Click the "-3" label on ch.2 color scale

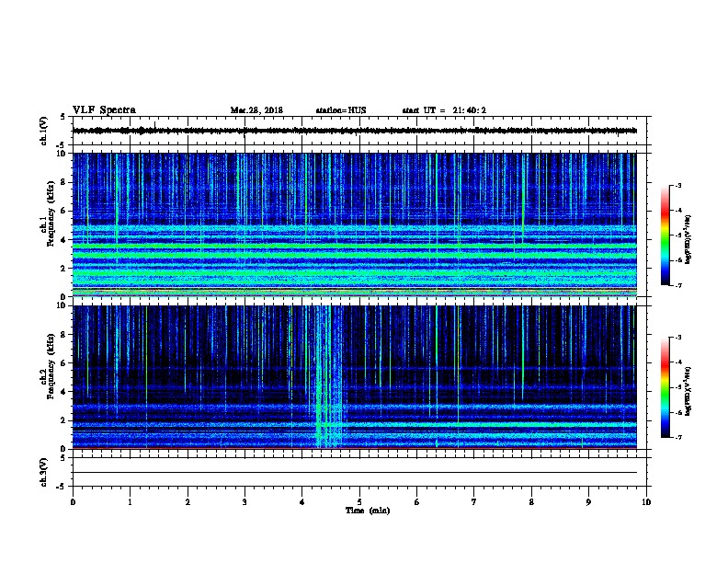tap(677, 338)
